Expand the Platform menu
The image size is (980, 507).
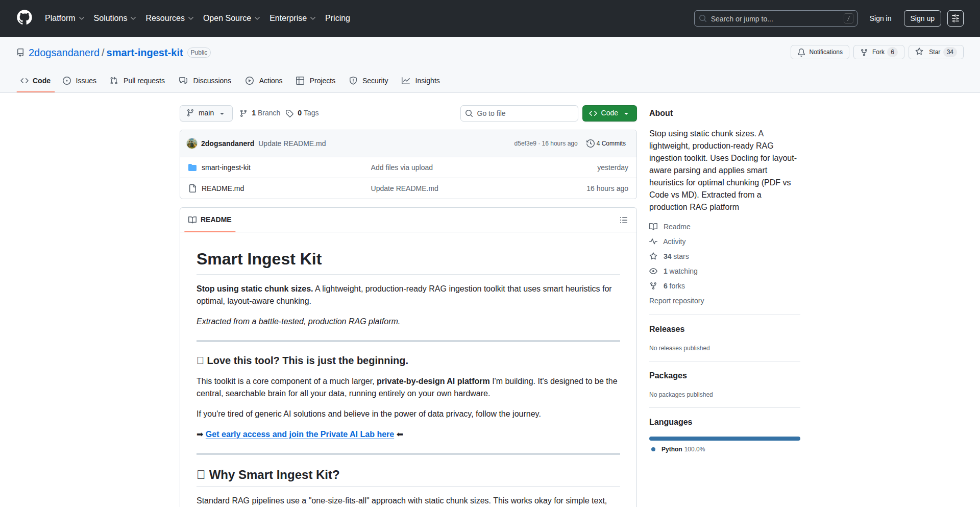[65, 18]
